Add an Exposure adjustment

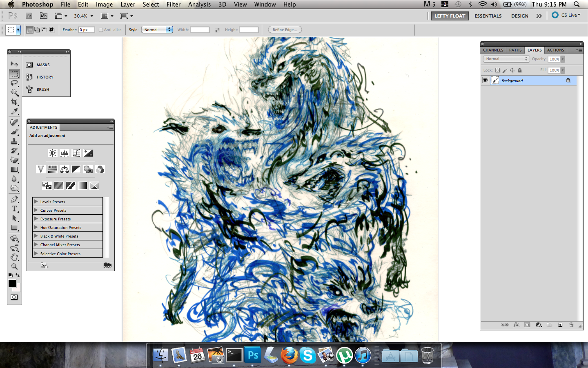click(x=88, y=153)
